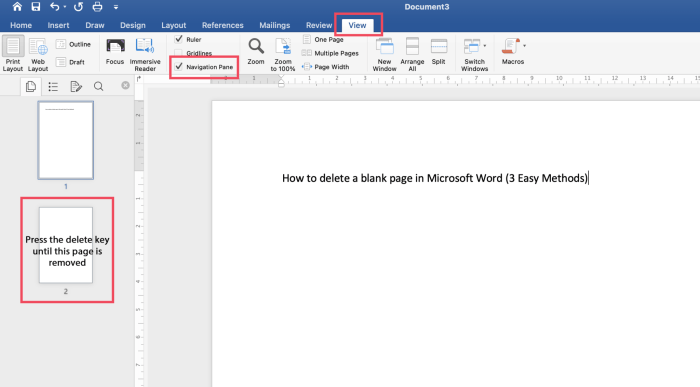
Task: Open Customize Quick Access Toolbar dropdown
Action: coord(116,7)
